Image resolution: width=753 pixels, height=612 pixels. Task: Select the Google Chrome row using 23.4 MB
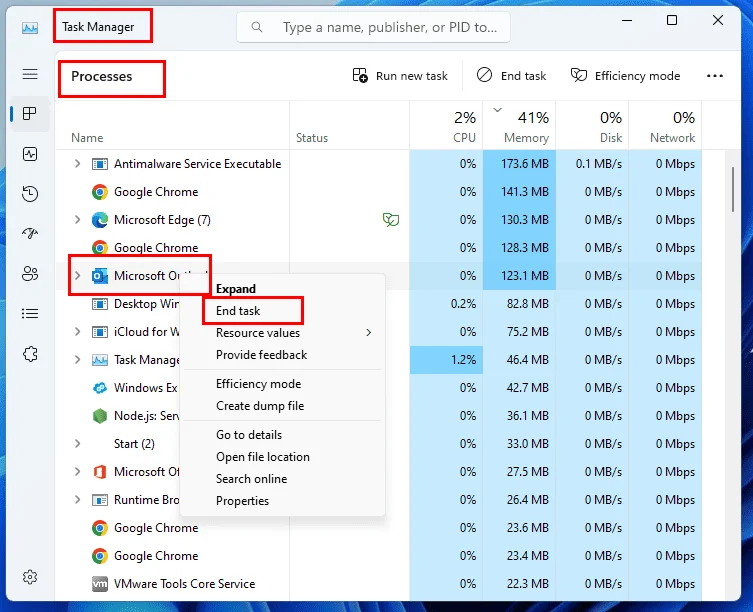(x=378, y=556)
